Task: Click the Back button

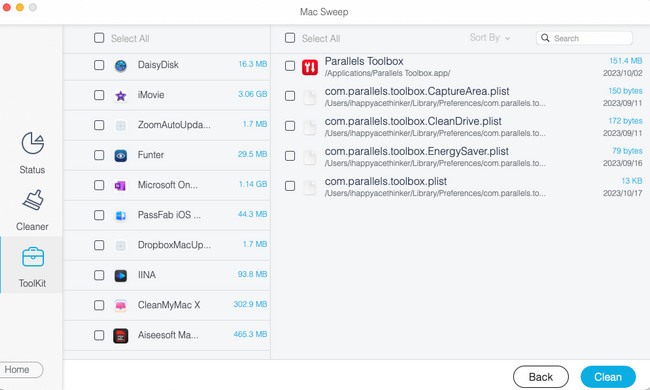Action: (x=541, y=377)
